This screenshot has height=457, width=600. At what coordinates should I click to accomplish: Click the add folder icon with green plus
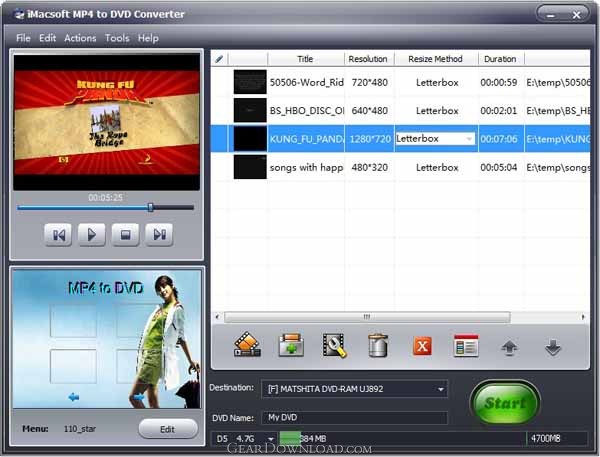[x=292, y=345]
